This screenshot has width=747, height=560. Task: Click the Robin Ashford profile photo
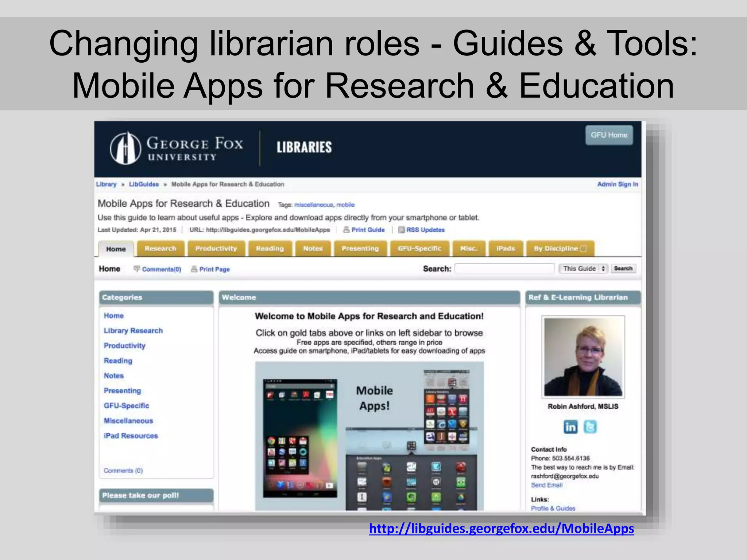[583, 357]
